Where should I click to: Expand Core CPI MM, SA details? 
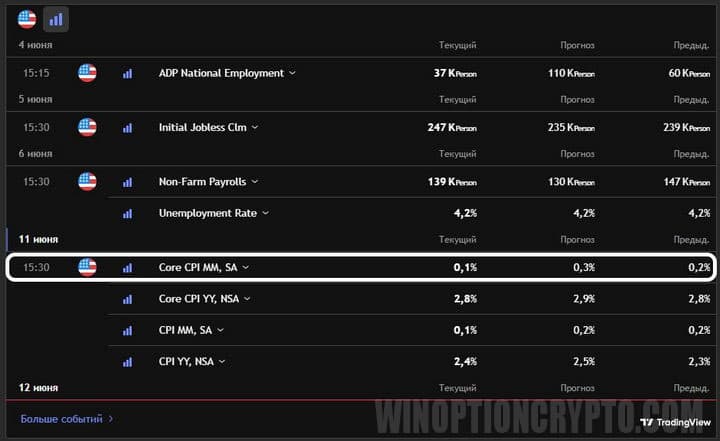246,267
